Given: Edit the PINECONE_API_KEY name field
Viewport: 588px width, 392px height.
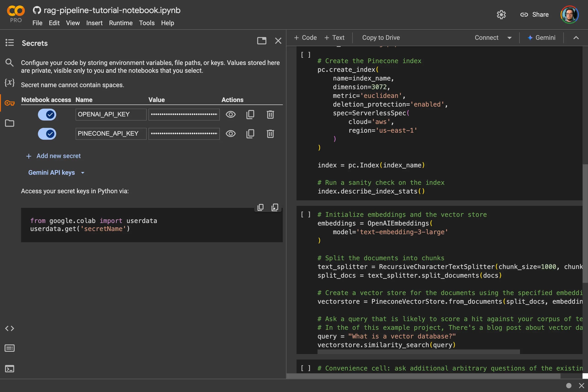Looking at the screenshot, I should (111, 134).
